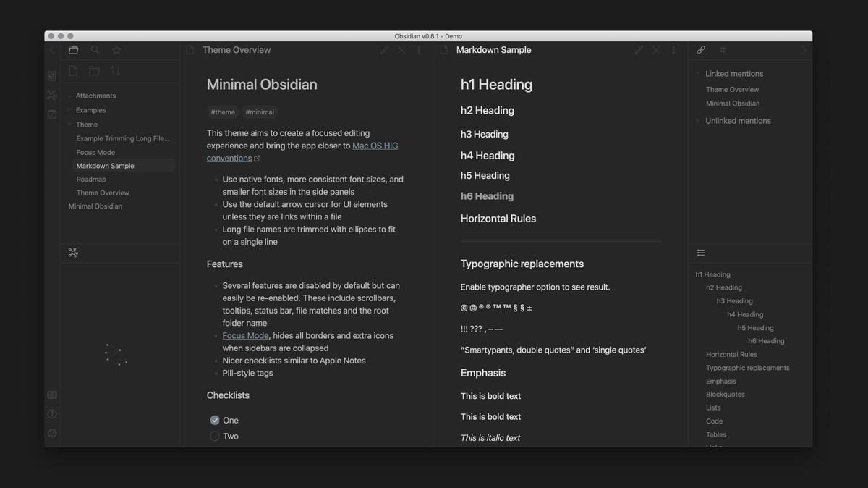Change the file sort order

coord(115,71)
